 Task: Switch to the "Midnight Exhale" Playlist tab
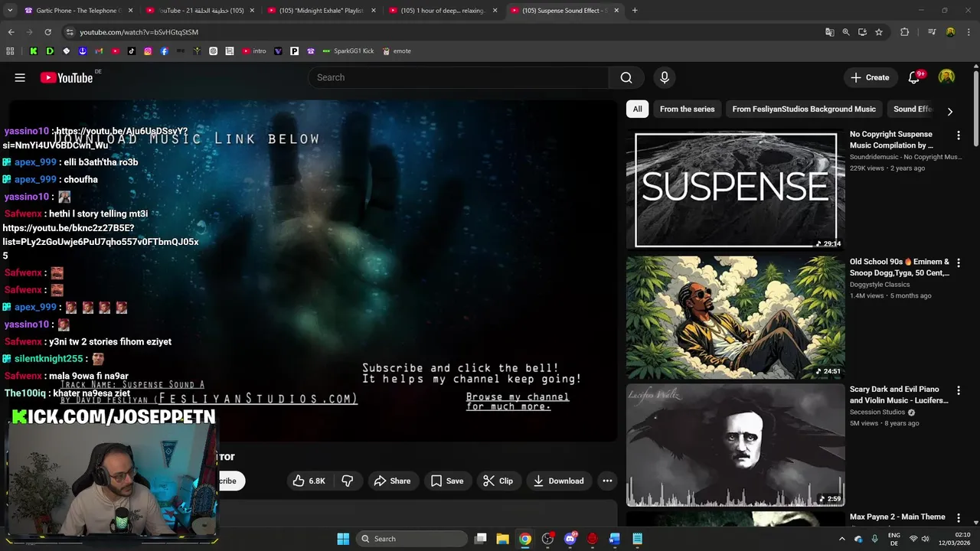pos(322,11)
